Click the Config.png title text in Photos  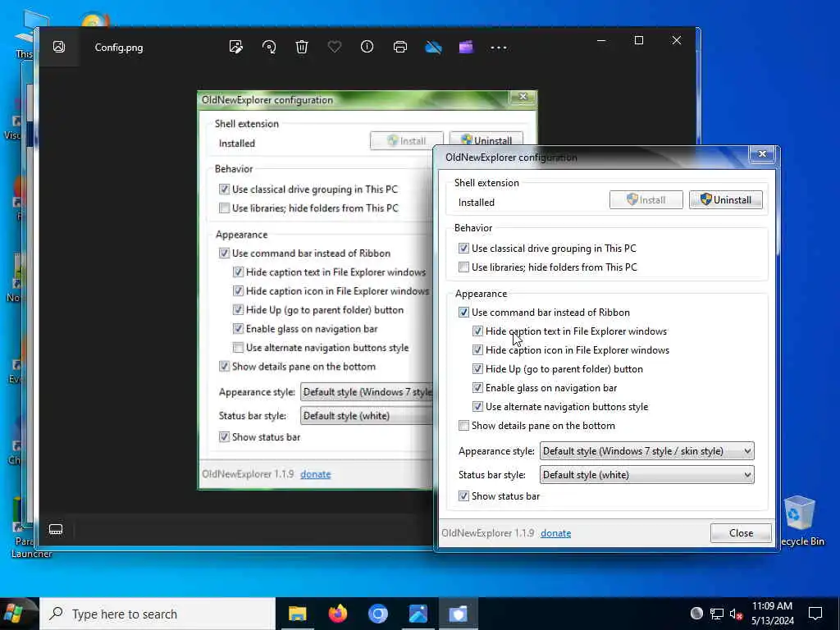(x=119, y=47)
